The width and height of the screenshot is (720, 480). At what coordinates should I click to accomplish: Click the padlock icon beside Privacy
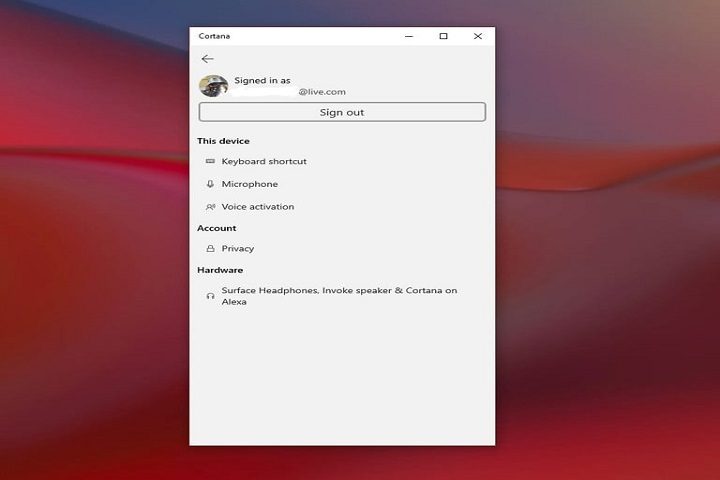[x=210, y=249]
